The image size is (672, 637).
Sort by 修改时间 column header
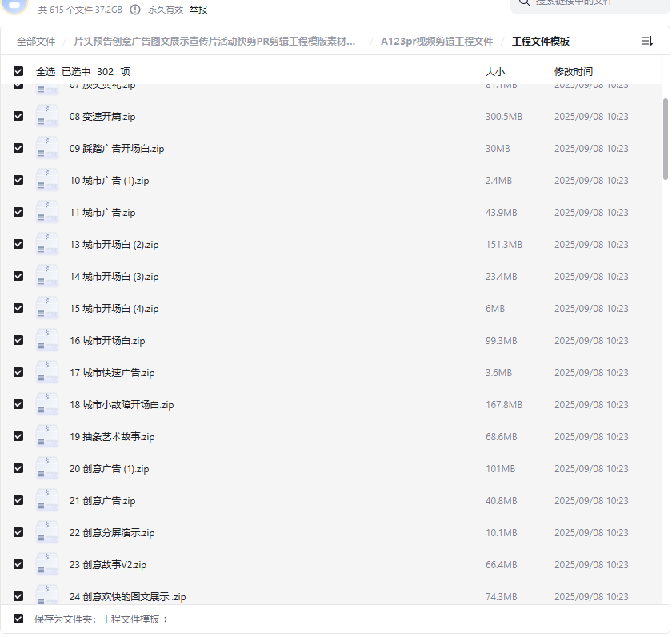(574, 71)
